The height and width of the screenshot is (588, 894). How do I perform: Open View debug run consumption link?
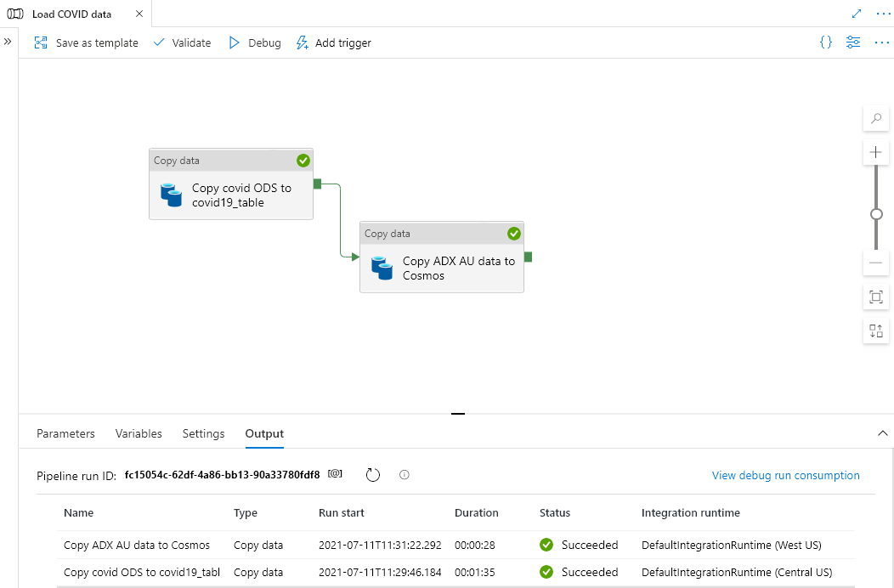786,475
